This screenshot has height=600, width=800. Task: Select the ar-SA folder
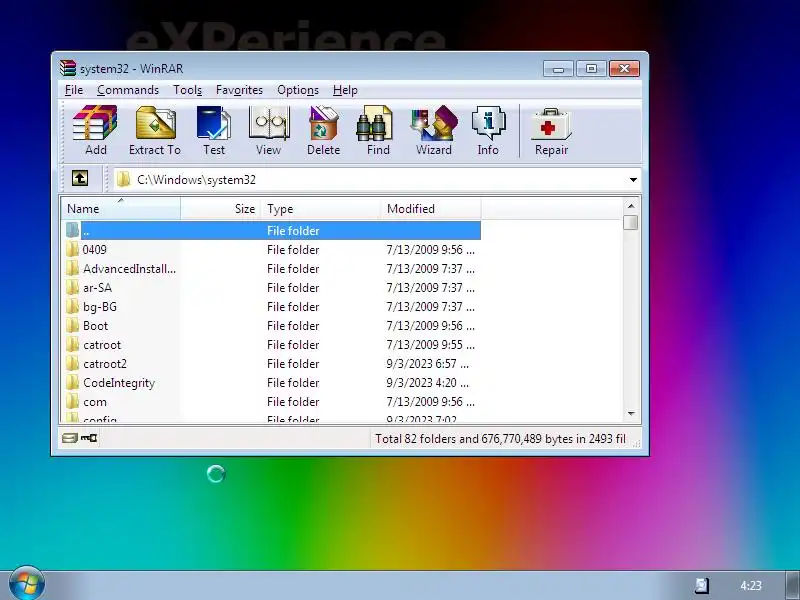tap(97, 288)
